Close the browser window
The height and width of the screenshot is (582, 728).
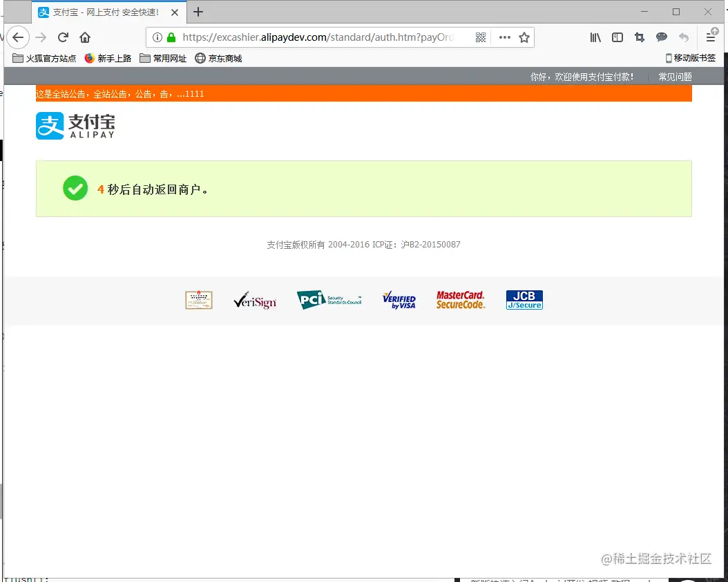(707, 12)
